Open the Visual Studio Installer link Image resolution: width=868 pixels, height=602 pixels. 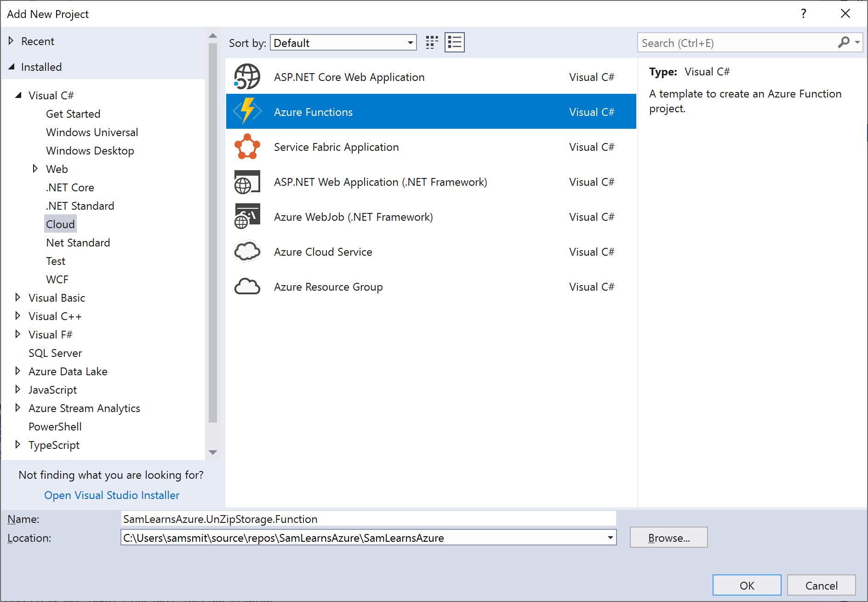click(112, 495)
